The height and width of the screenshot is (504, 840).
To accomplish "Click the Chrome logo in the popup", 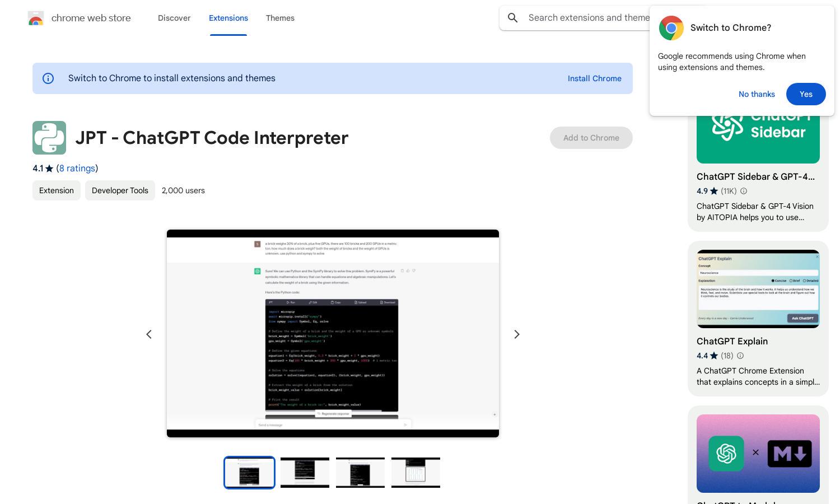I will (671, 28).
